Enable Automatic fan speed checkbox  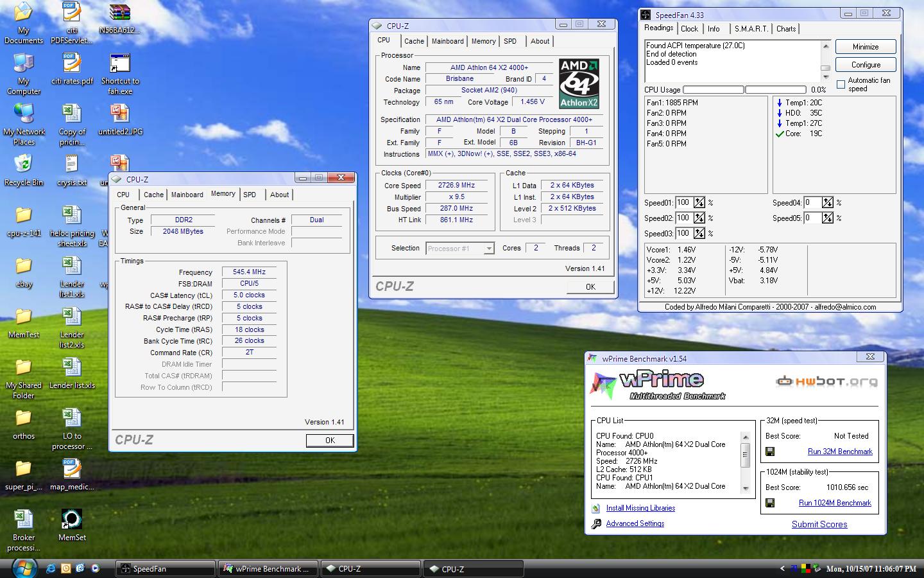[841, 84]
